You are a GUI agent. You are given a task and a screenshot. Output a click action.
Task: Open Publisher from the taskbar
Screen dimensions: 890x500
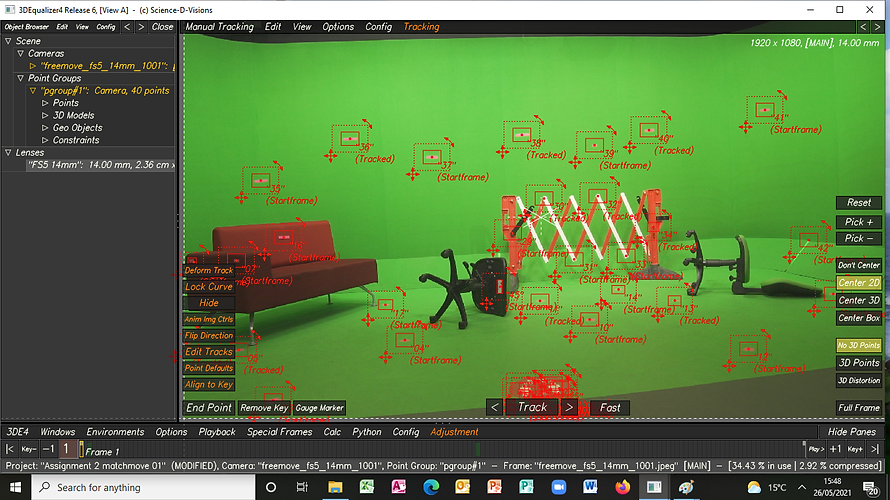526,487
